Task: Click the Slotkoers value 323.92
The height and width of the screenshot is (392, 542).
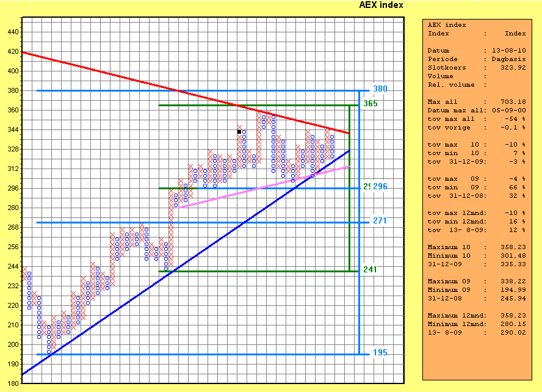Action: pos(513,68)
